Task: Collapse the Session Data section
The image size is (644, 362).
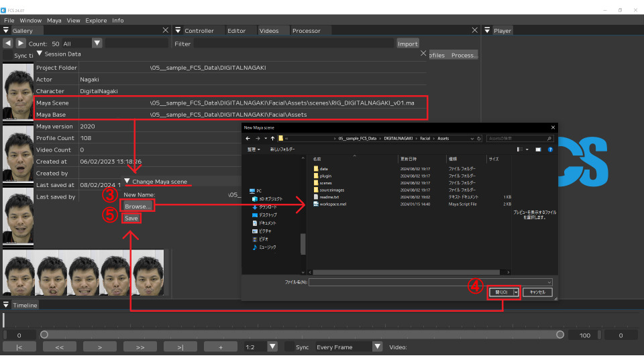Action: 40,54
